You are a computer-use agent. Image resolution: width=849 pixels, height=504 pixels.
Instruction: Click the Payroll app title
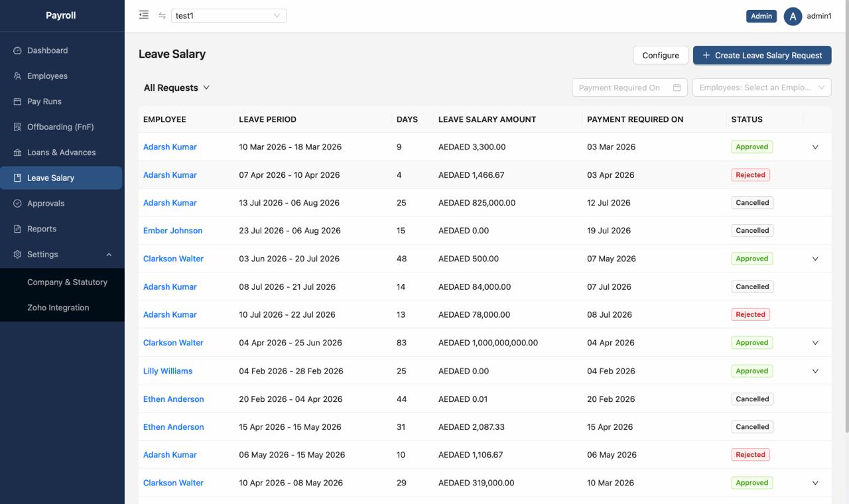pos(61,15)
